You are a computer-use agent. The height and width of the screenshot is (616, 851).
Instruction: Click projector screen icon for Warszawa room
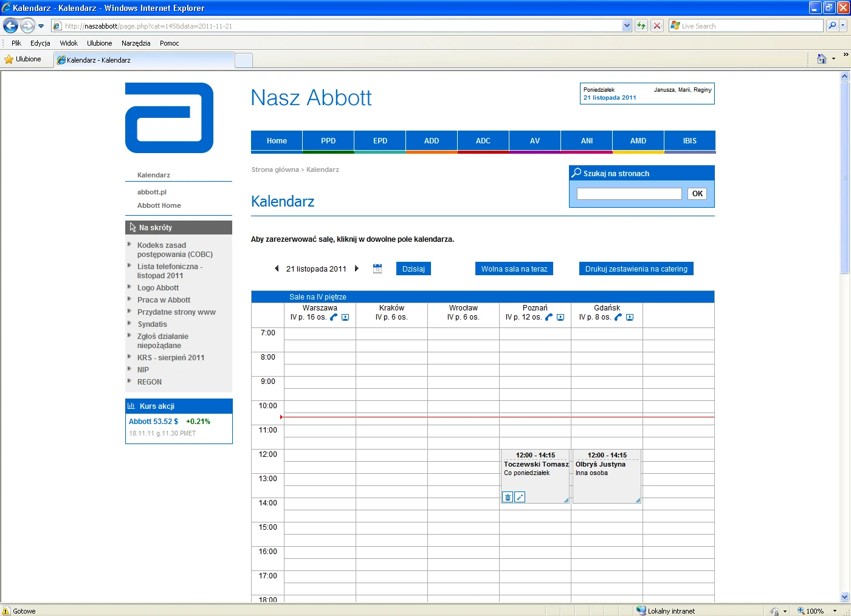[345, 317]
